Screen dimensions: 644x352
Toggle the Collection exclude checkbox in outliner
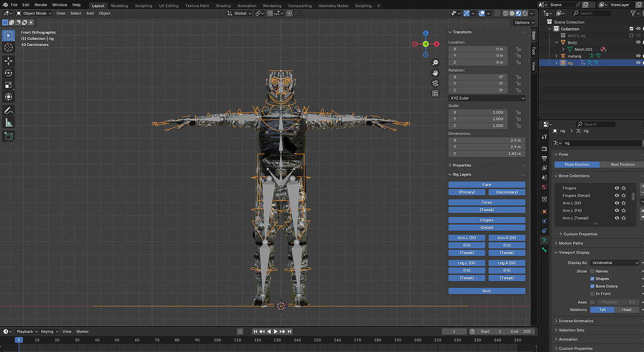(632, 29)
